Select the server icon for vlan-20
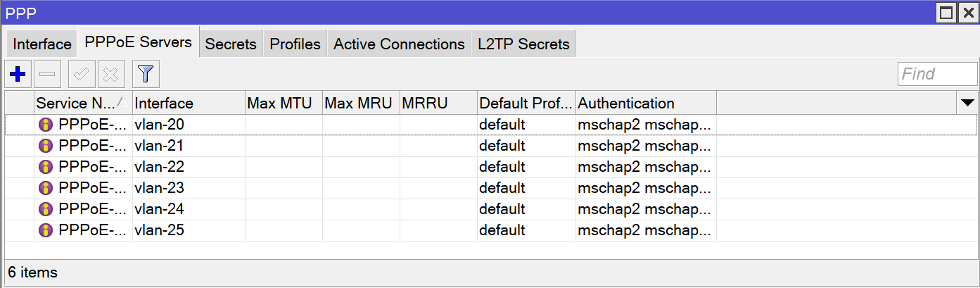 click(x=46, y=125)
